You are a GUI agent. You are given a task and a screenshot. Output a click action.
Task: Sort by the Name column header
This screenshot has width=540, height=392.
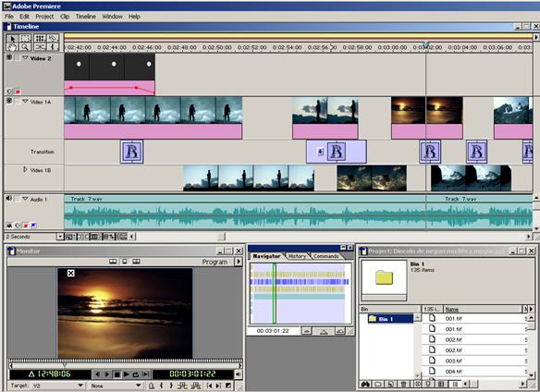click(482, 309)
